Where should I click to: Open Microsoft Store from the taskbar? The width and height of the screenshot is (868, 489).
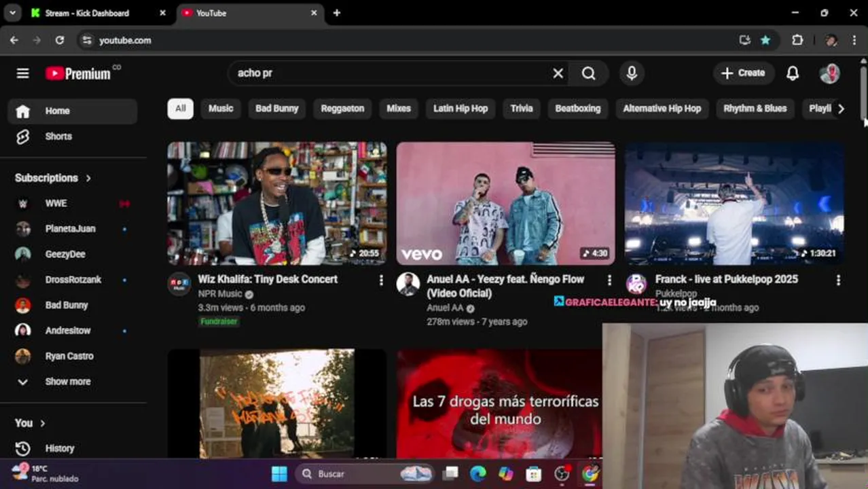pyautogui.click(x=534, y=473)
